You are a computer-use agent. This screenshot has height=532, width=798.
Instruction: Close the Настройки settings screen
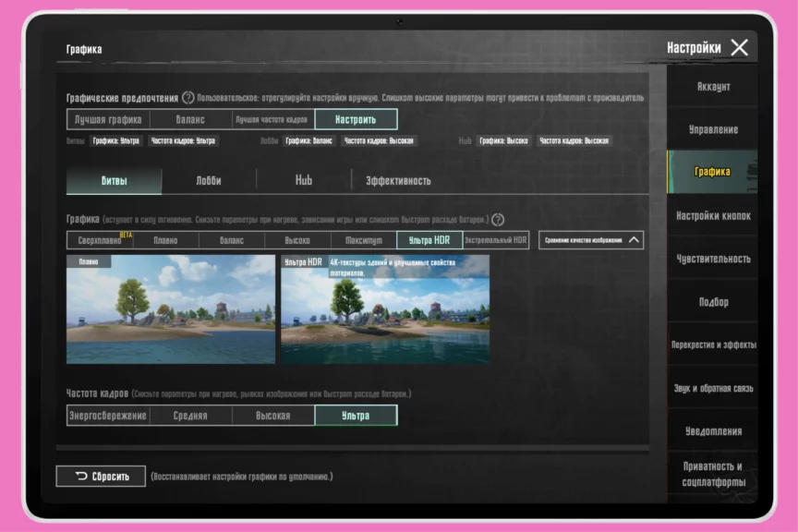(x=739, y=48)
